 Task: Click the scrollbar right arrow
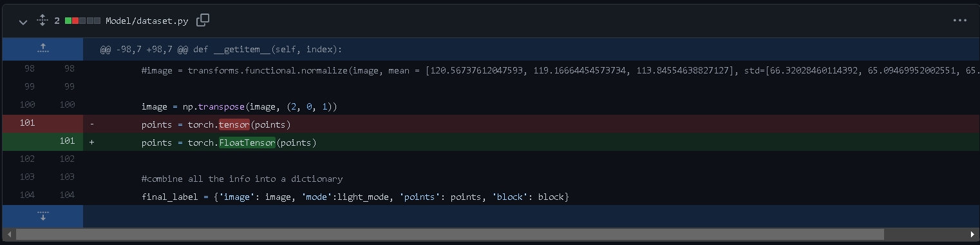(972, 234)
